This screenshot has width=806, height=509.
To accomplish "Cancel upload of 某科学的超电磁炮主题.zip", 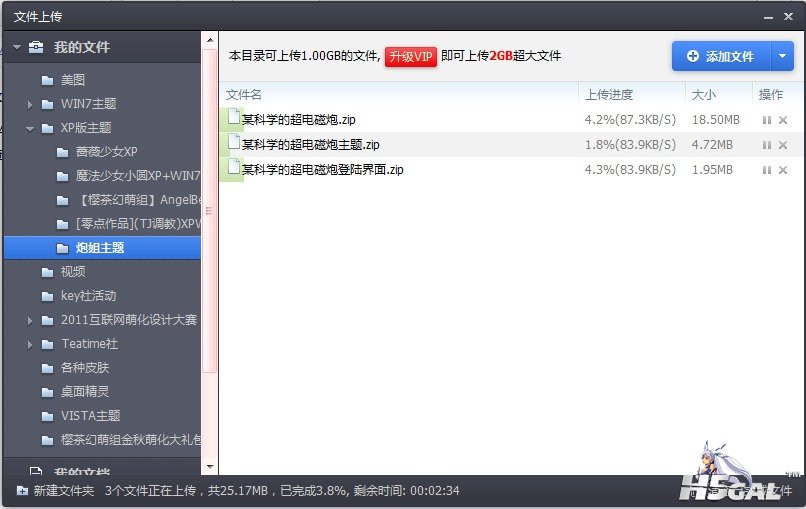I will pyautogui.click(x=783, y=145).
